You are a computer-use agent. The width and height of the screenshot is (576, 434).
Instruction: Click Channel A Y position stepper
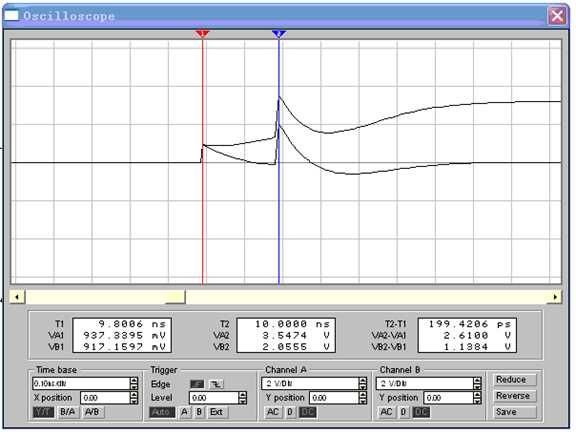(x=363, y=398)
